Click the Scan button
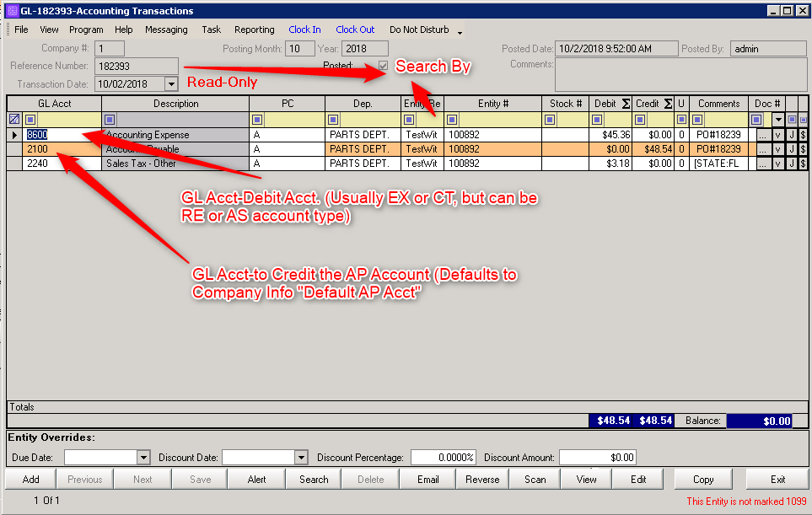Viewport: 812px width, 515px height. pos(534,479)
